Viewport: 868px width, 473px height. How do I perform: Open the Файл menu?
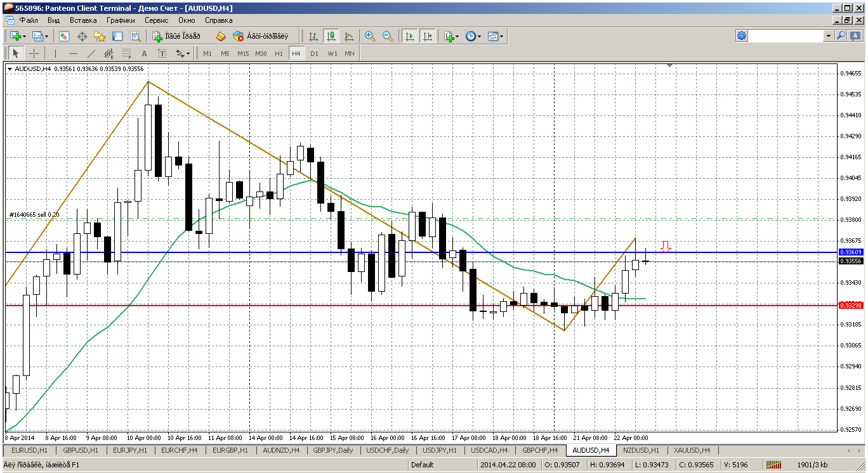[x=29, y=20]
